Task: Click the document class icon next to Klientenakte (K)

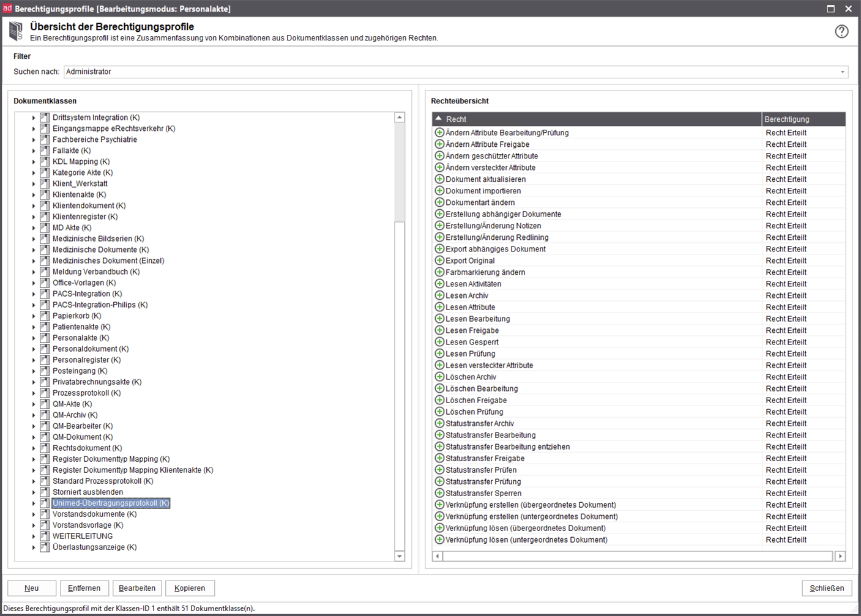Action: 45,195
